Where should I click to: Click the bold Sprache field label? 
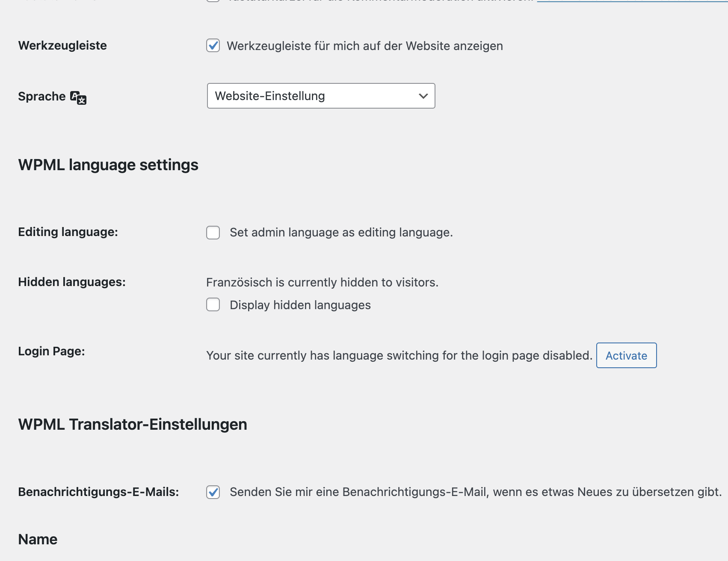[42, 97]
